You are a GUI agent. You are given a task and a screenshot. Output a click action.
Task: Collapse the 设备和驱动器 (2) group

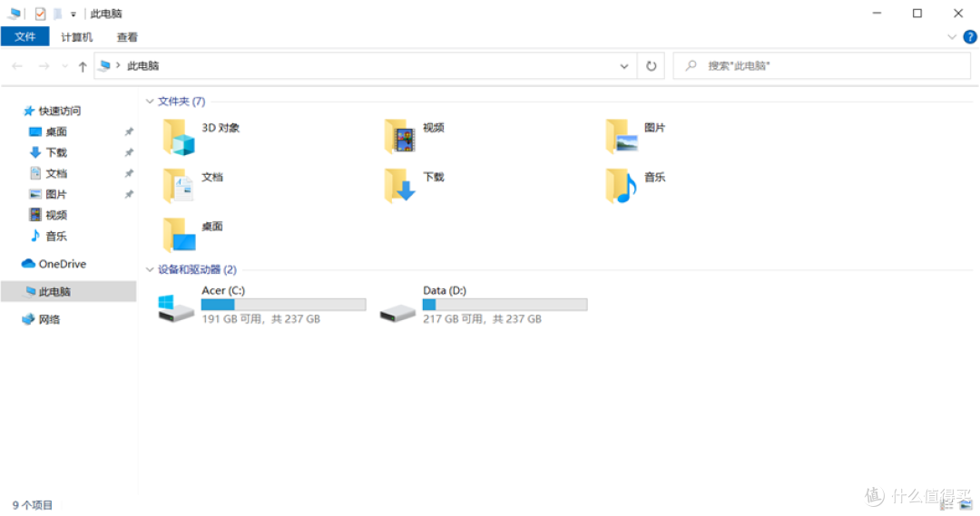pyautogui.click(x=150, y=270)
